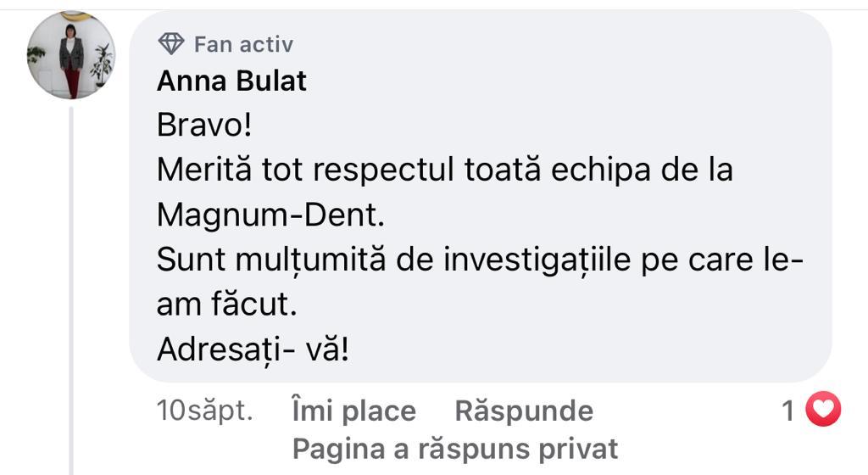
Task: Click the Adresați- vă! line of comment
Action: [253, 349]
